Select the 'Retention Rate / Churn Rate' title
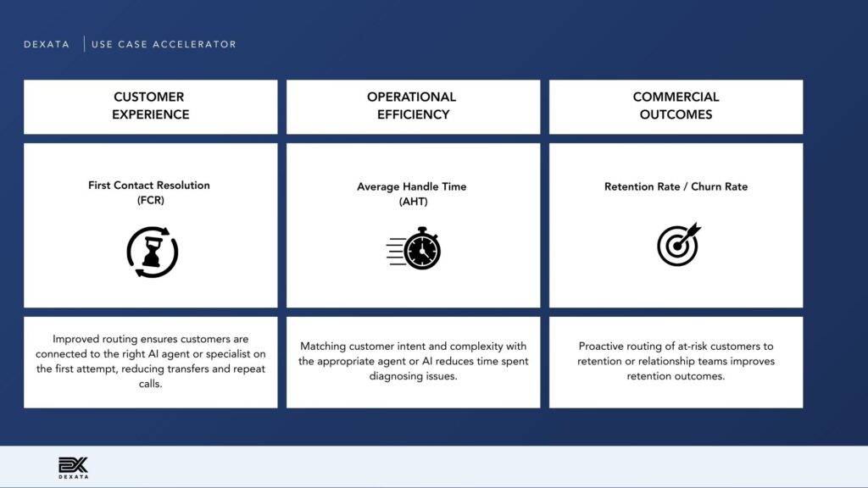This screenshot has width=868, height=488. coord(676,186)
